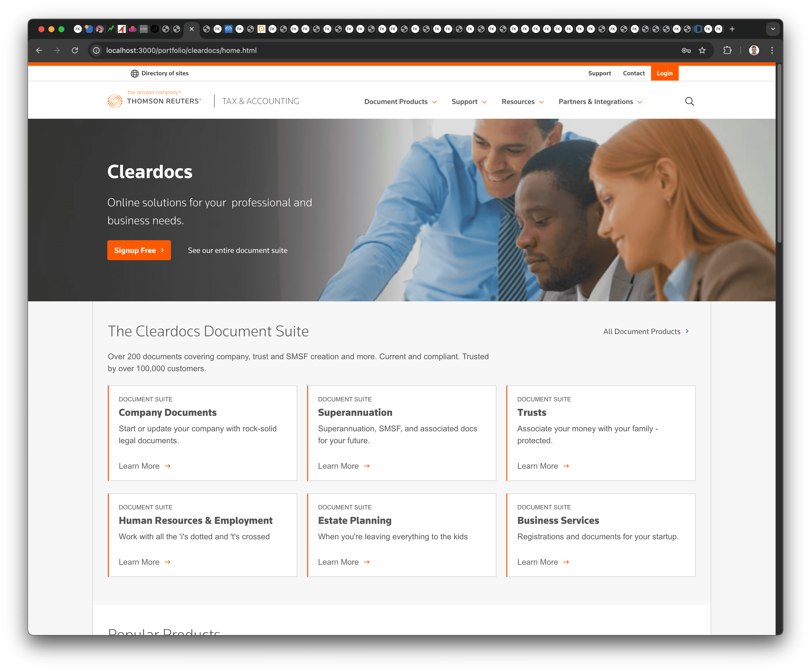The width and height of the screenshot is (811, 672).
Task: Click the Company Documents card title
Action: pos(168,412)
